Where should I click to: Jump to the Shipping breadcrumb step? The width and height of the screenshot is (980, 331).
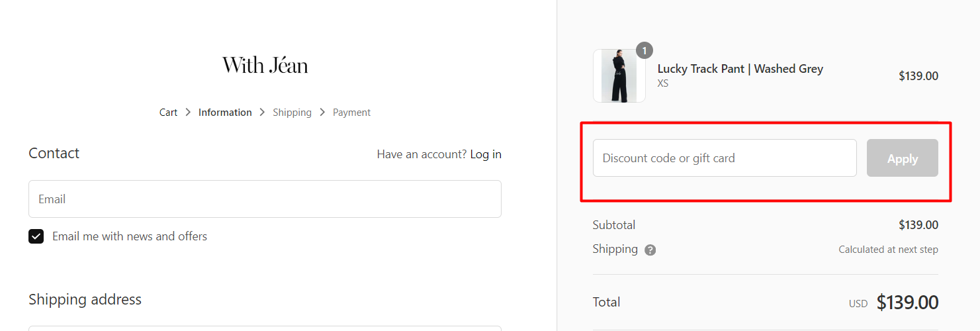click(x=292, y=113)
